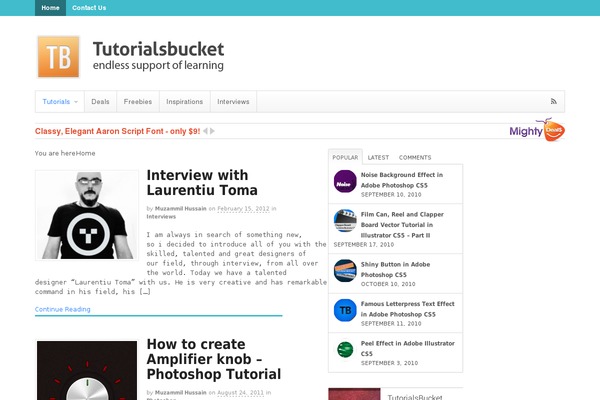Viewport: 600px width, 400px height.
Task: Open the Inspirations menu item
Action: pos(184,102)
